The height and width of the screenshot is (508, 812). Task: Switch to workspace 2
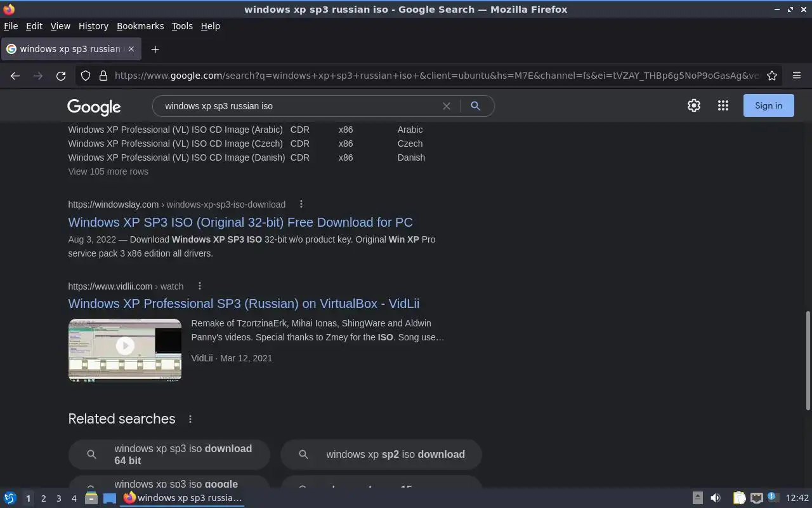(43, 498)
